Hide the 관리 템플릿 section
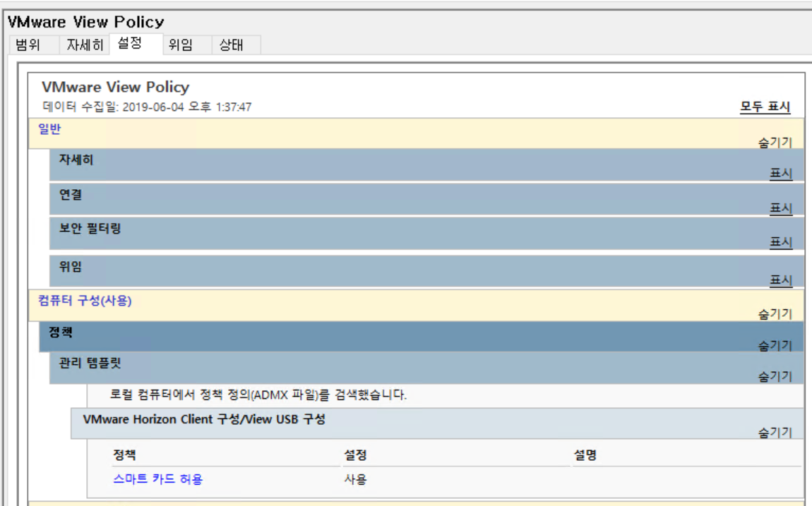This screenshot has height=506, width=812. (775, 377)
